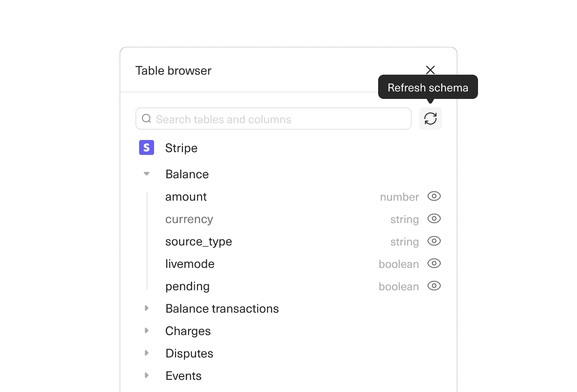Click the eye icon next to pending

pyautogui.click(x=434, y=286)
